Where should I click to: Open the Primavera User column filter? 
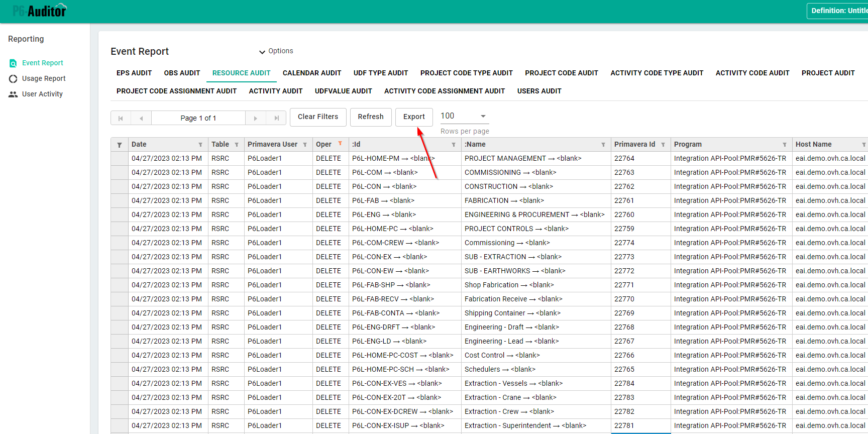[x=305, y=145]
